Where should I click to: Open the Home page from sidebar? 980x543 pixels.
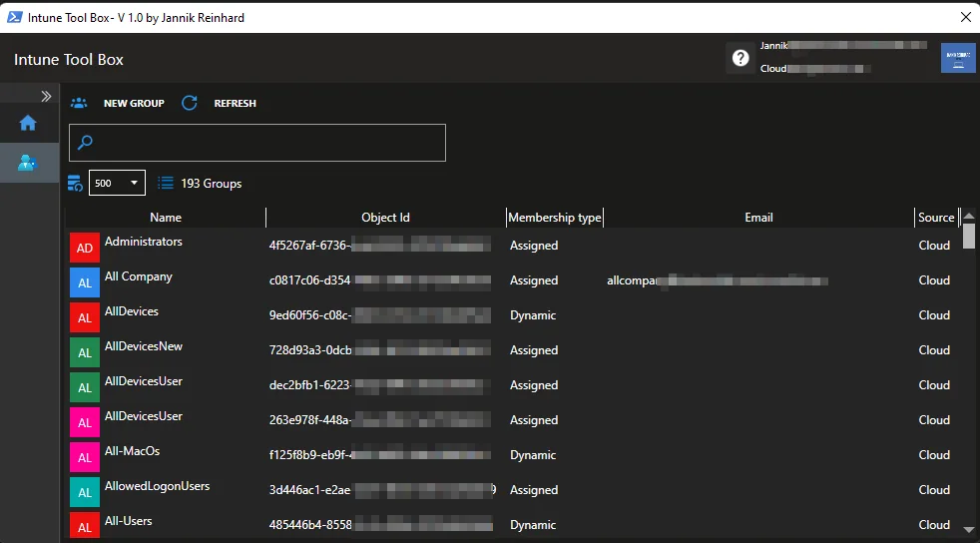tap(28, 123)
